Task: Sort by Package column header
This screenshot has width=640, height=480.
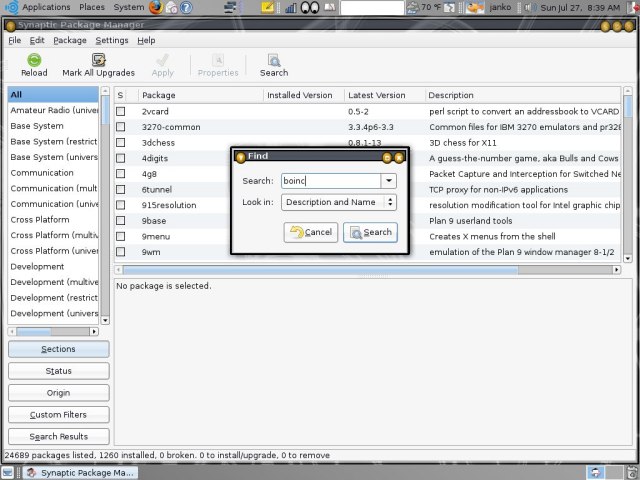Action: (x=200, y=95)
